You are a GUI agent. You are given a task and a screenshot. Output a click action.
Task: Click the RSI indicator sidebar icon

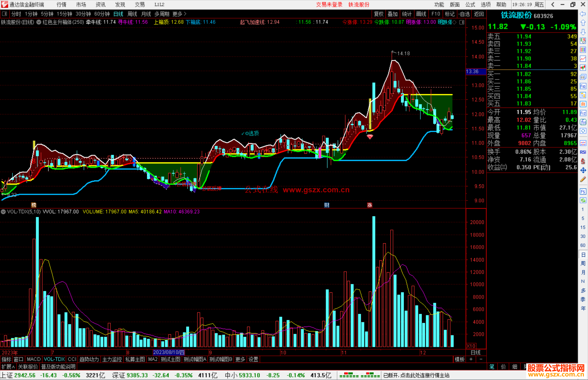tap(583, 152)
